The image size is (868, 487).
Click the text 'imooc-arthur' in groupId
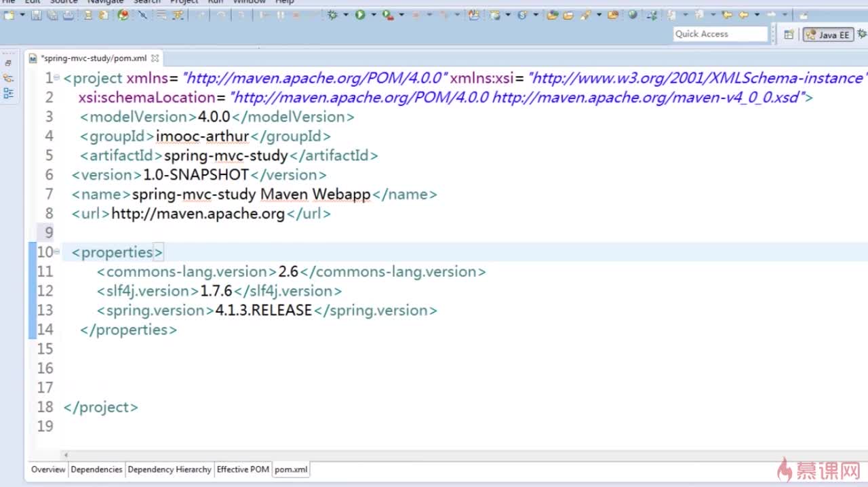coord(203,136)
